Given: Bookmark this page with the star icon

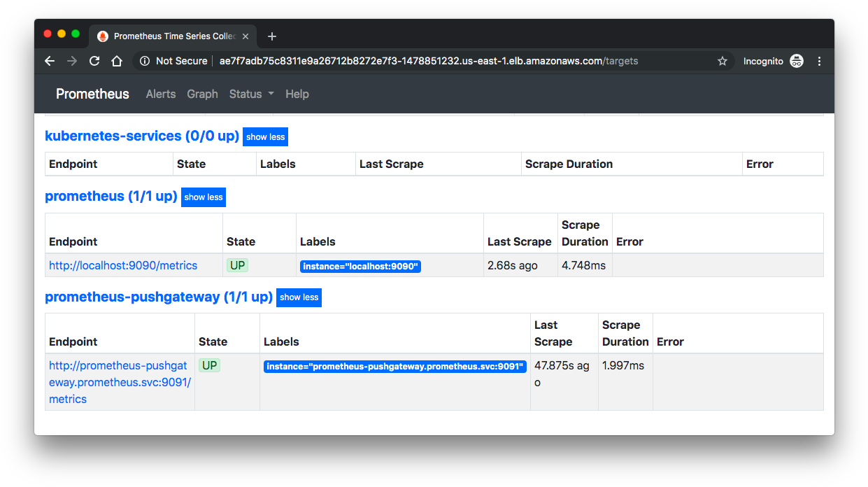Looking at the screenshot, I should 723,61.
